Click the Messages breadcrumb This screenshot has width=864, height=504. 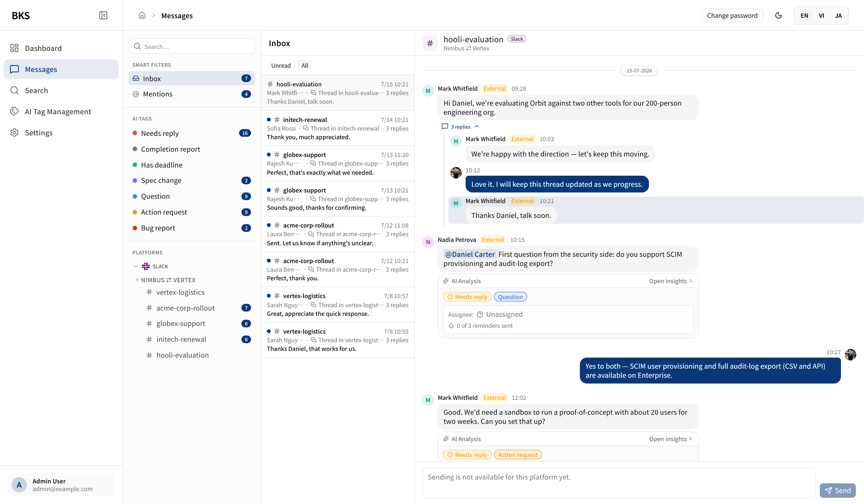(177, 15)
